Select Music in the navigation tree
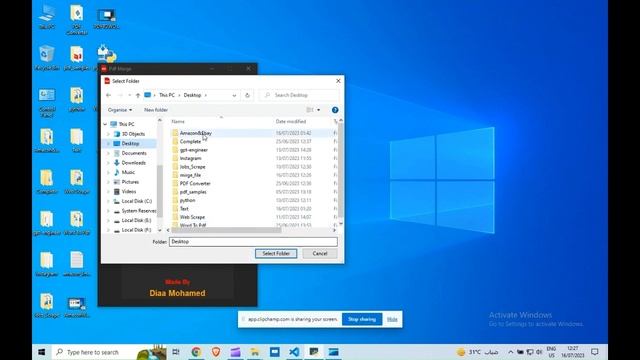The width and height of the screenshot is (640, 360). point(128,172)
